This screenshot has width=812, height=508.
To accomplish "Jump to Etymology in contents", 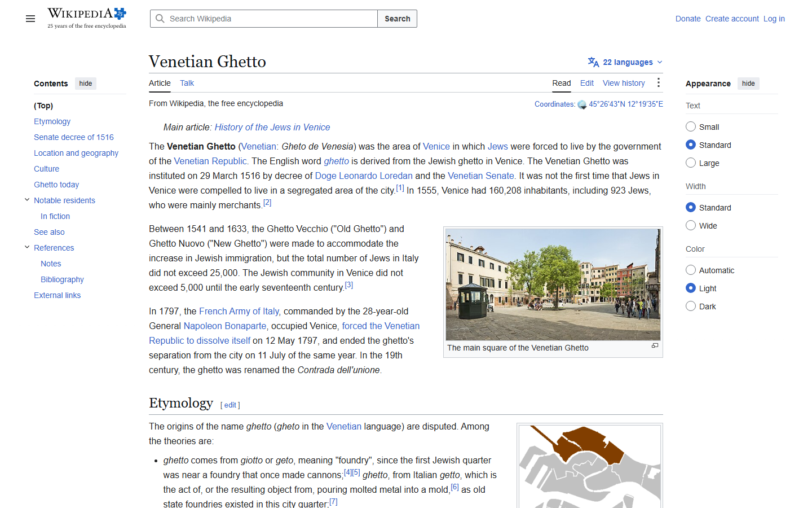I will click(x=52, y=121).
